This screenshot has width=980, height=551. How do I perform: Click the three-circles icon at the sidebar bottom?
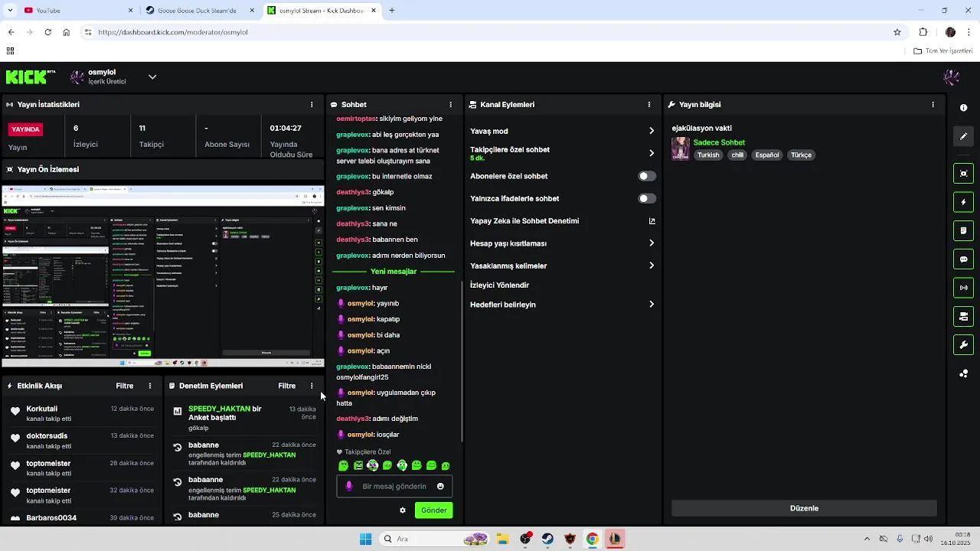click(x=964, y=373)
